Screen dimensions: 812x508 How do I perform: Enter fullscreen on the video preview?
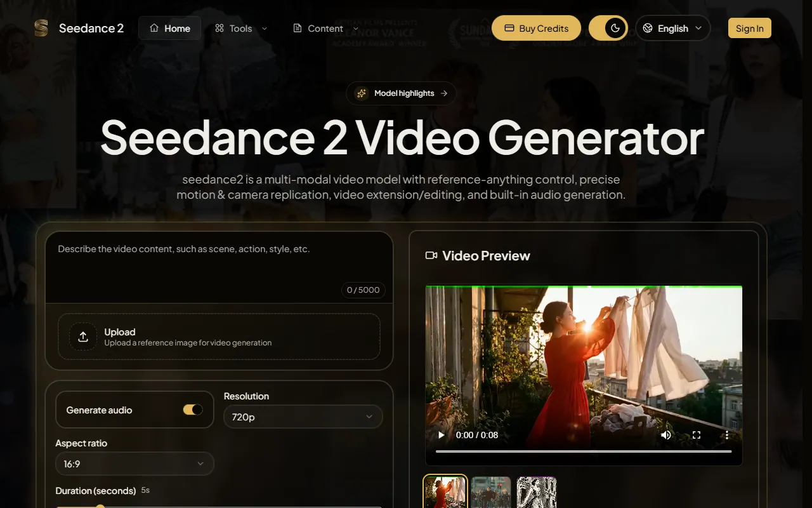[697, 435]
